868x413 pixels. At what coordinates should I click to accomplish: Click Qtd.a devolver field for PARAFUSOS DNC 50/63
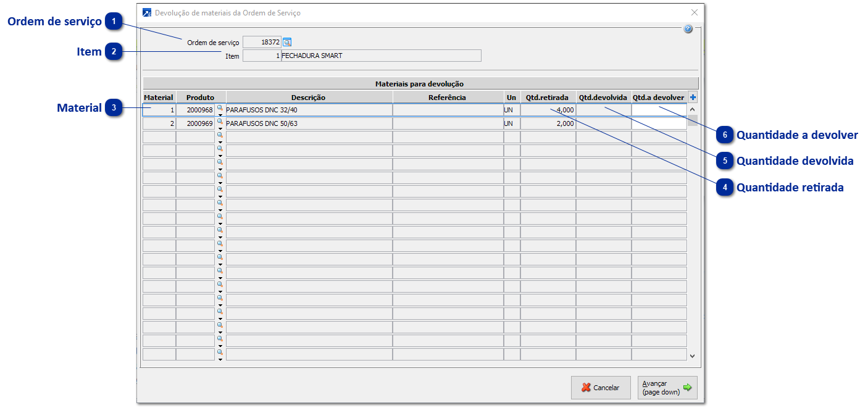[659, 123]
